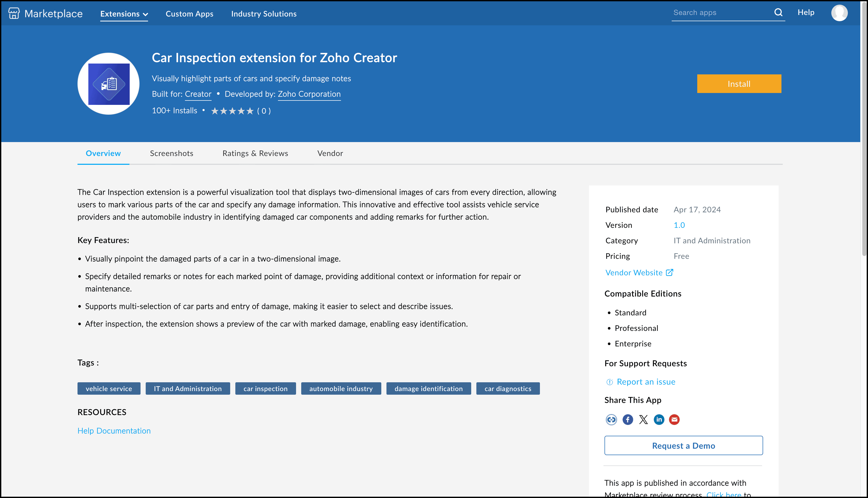This screenshot has height=498, width=868.
Task: Click the Car Inspection extension logo
Action: pos(109,84)
